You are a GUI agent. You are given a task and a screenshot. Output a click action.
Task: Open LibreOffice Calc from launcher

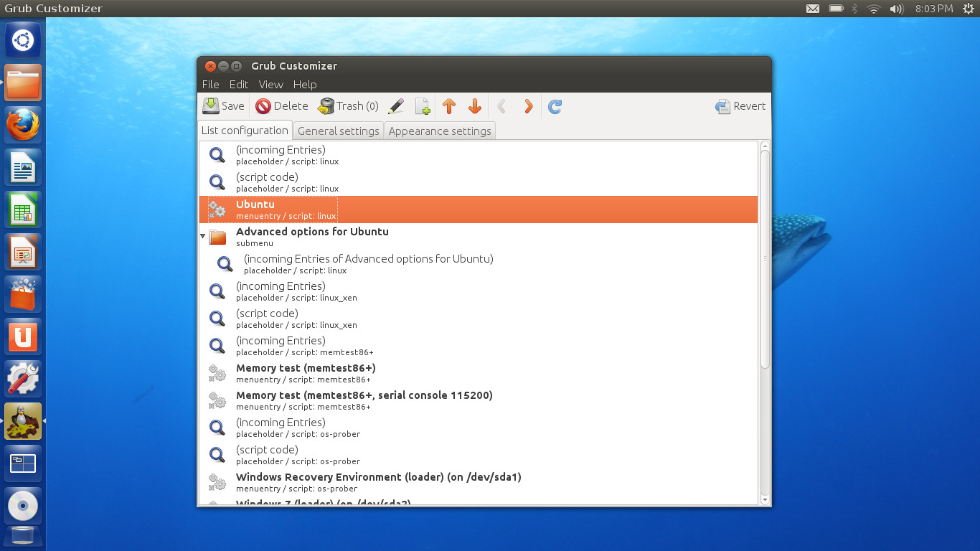coord(23,210)
